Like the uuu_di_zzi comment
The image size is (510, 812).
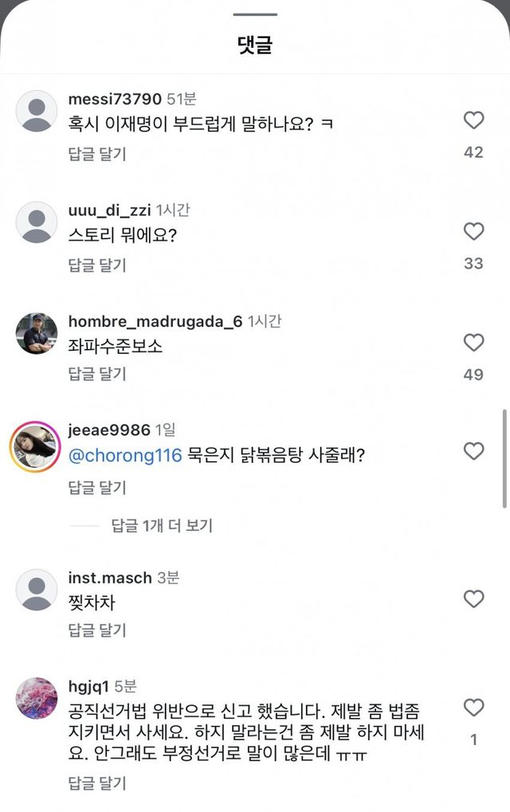pyautogui.click(x=473, y=232)
